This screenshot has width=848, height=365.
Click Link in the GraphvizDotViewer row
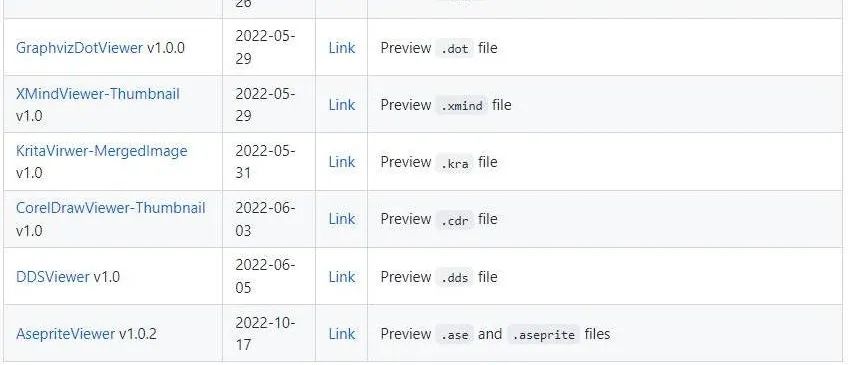point(342,48)
